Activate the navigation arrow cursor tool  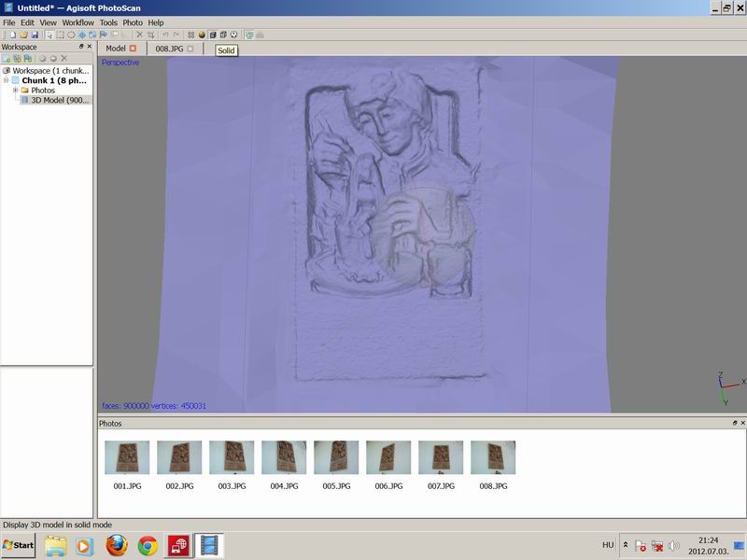(49, 35)
